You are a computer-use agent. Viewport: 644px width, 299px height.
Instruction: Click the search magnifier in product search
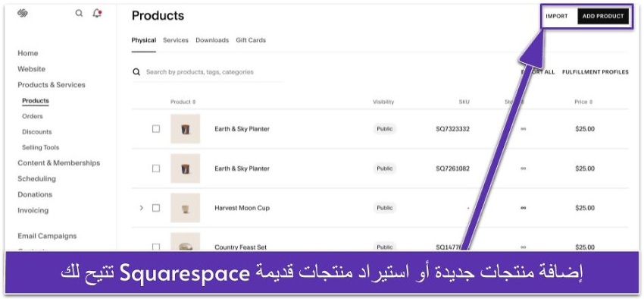(x=136, y=72)
